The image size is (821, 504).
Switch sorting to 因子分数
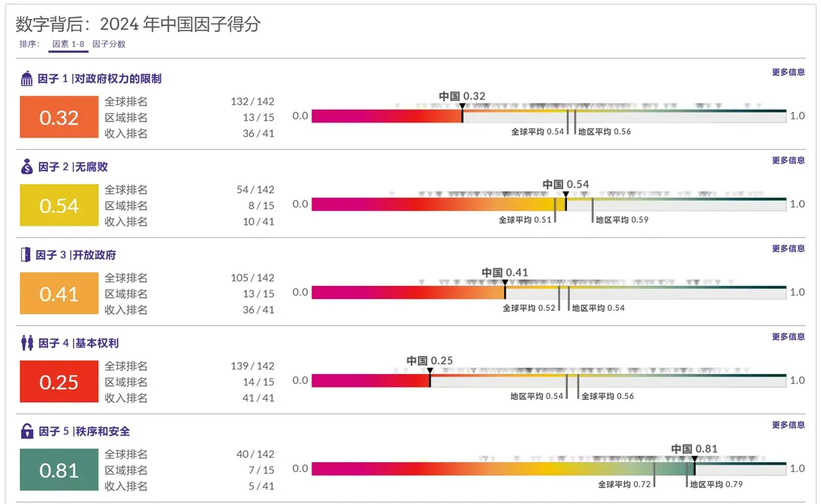(109, 44)
